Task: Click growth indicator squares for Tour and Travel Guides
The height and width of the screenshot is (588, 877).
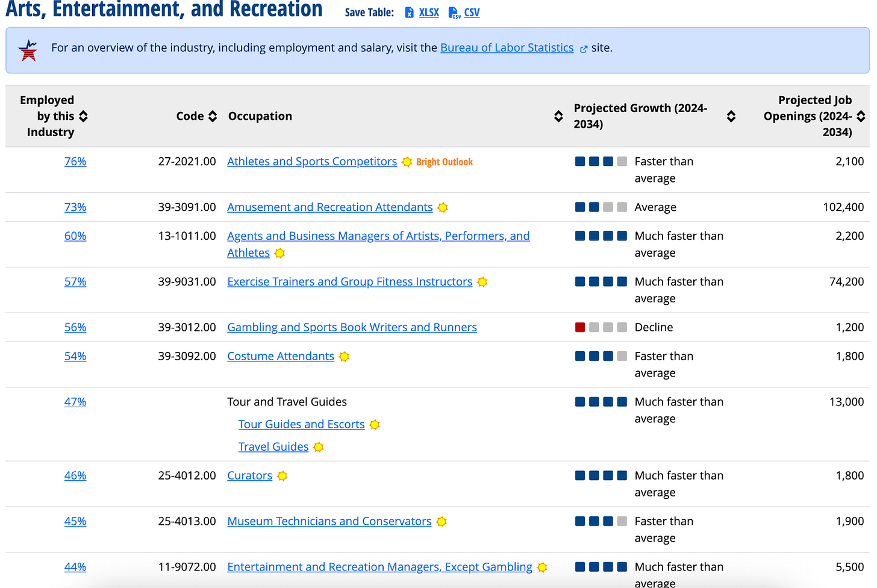Action: (x=601, y=402)
